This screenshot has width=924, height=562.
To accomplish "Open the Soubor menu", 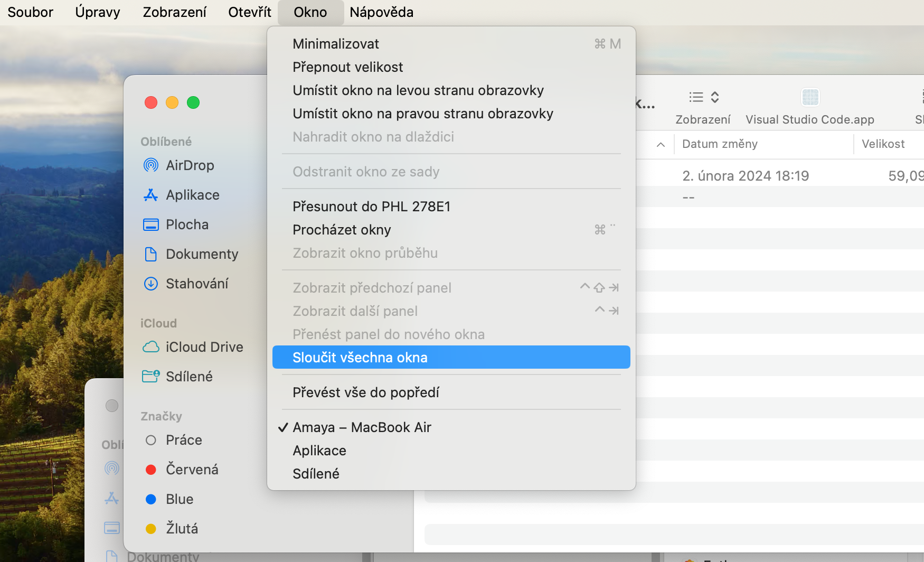I will click(x=31, y=12).
